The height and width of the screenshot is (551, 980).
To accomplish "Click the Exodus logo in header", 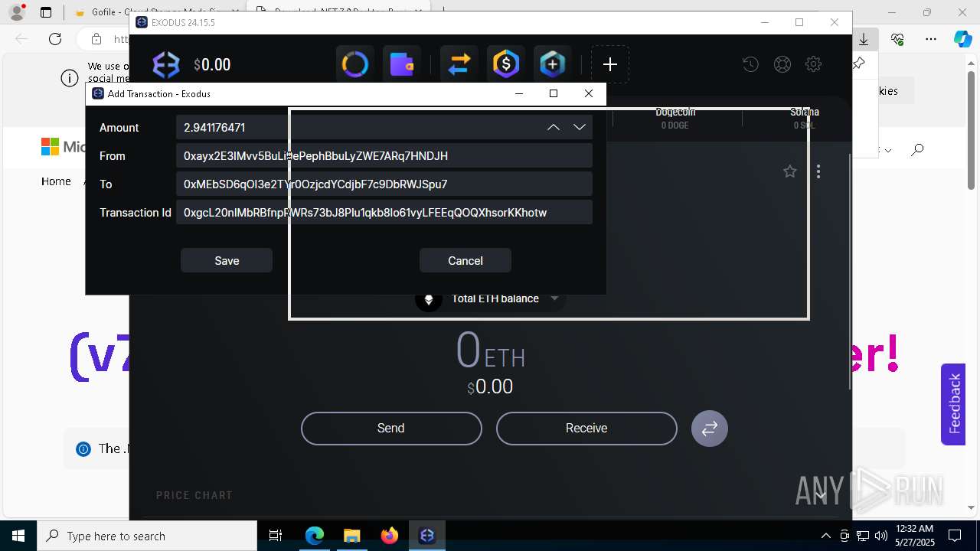I will click(x=165, y=65).
